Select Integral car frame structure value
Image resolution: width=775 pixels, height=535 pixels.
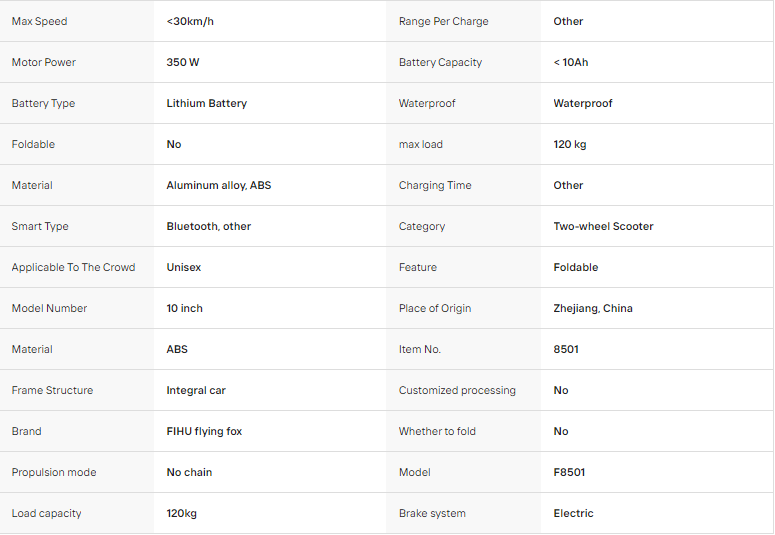tap(196, 391)
